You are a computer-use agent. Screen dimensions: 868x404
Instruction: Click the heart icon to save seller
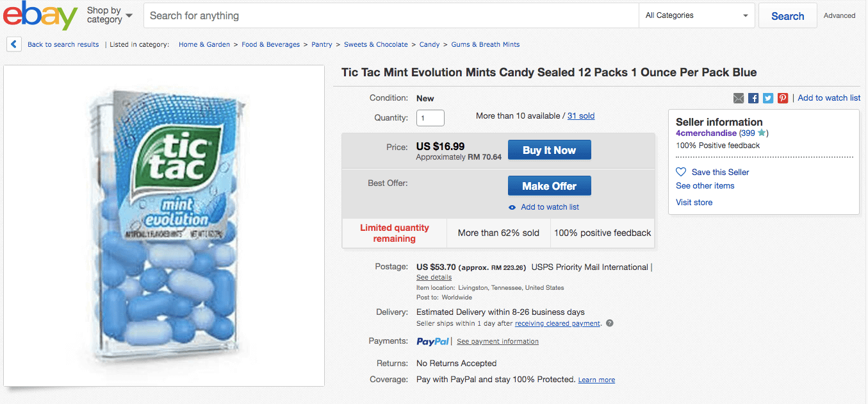pos(681,172)
